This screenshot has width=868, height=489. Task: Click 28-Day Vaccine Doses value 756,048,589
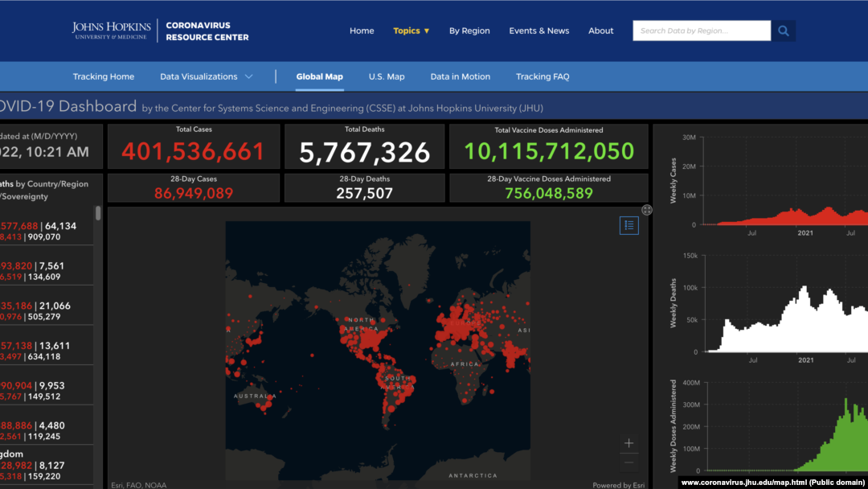click(549, 193)
